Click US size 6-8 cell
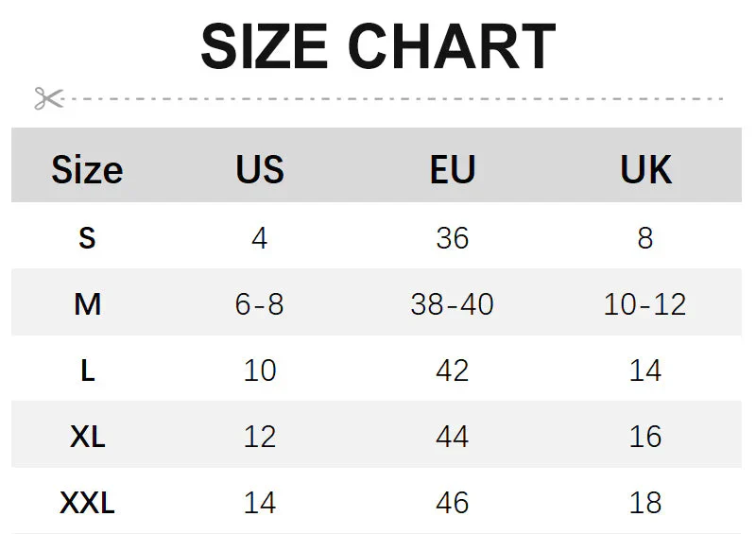This screenshot has height=534, width=756. click(x=260, y=303)
